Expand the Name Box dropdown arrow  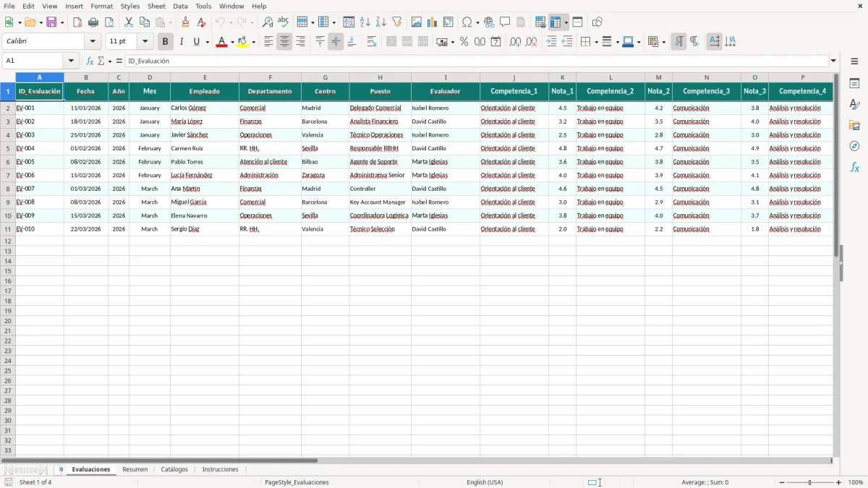tap(71, 61)
